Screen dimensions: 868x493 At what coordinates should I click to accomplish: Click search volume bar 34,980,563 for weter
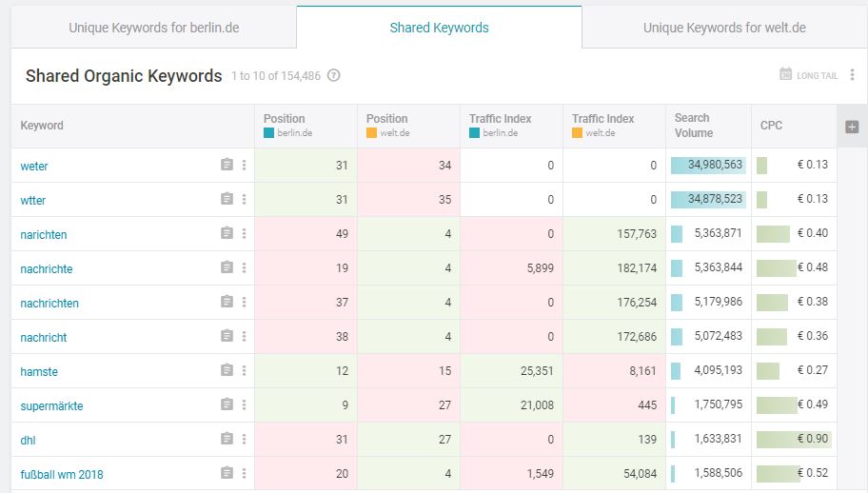(708, 165)
